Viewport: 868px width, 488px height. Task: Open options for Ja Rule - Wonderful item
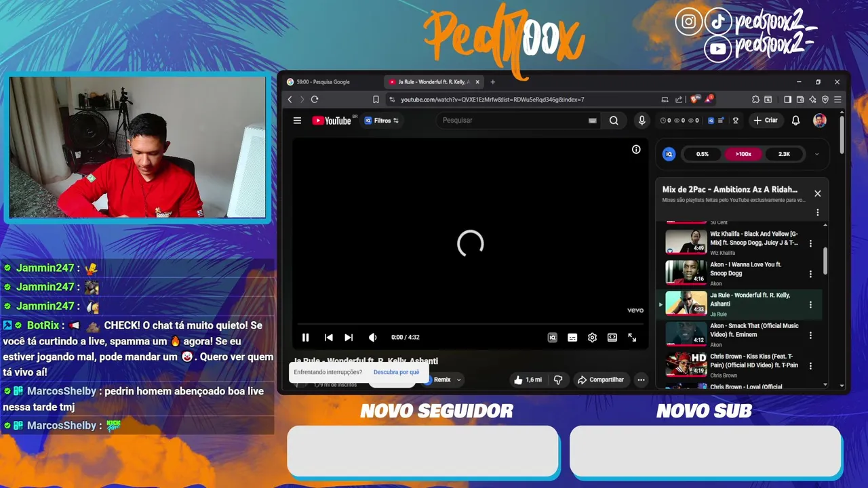[x=810, y=305]
